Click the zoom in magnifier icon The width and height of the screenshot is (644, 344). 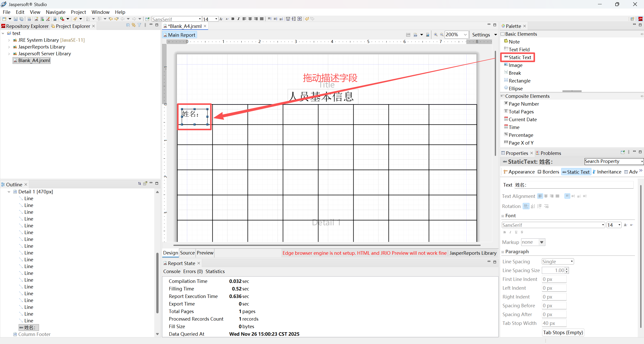pyautogui.click(x=436, y=35)
